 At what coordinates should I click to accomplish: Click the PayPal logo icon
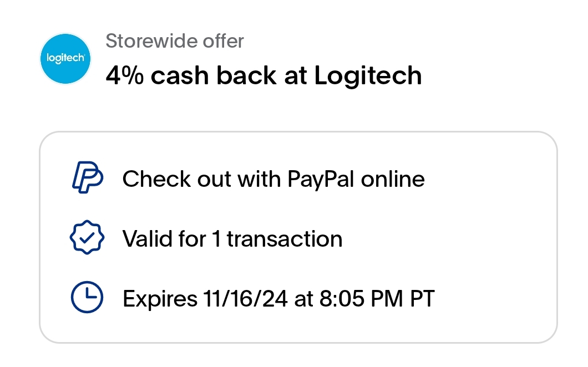87,179
